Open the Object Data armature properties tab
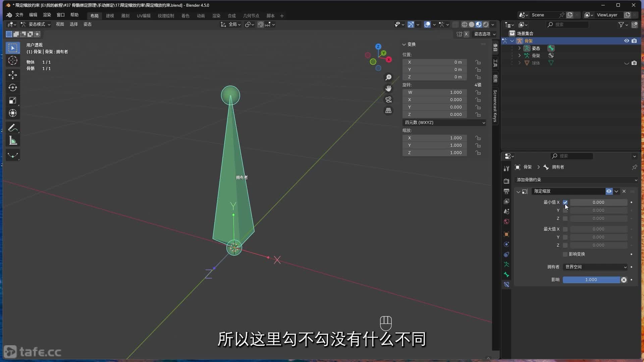The image size is (644, 362). pyautogui.click(x=506, y=264)
